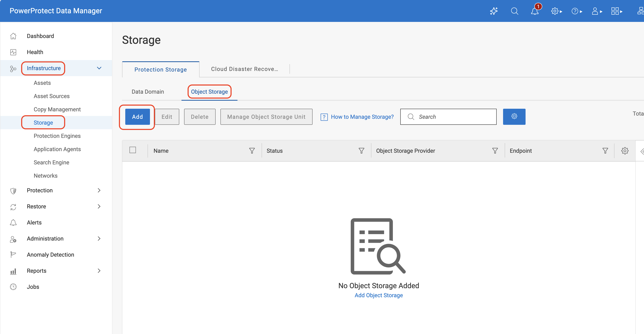Click blue gear button beside Search
Screen dimensions: 644x334
coord(514,117)
